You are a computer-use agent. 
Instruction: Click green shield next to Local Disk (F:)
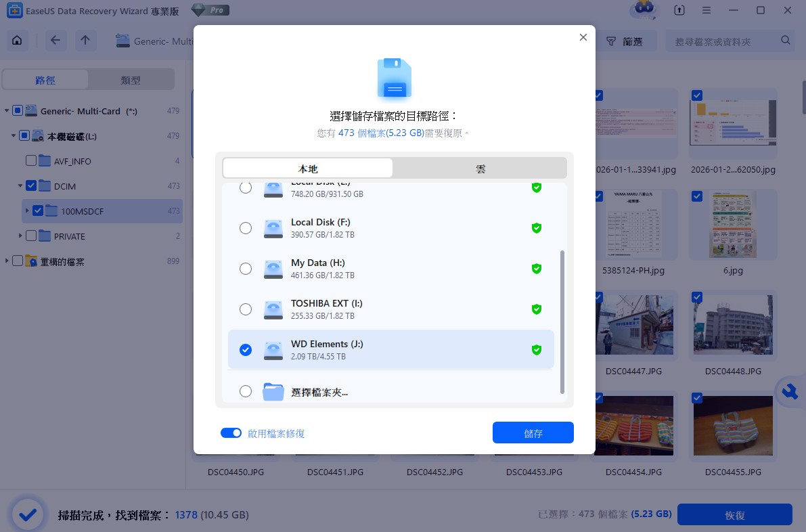[x=537, y=227]
